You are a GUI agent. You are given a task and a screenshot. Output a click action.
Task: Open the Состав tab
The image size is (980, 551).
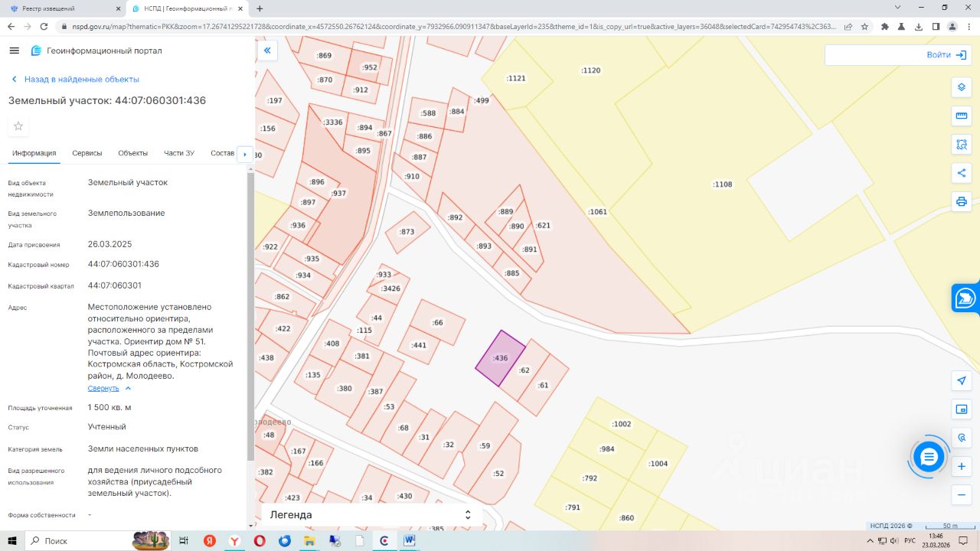click(x=222, y=153)
